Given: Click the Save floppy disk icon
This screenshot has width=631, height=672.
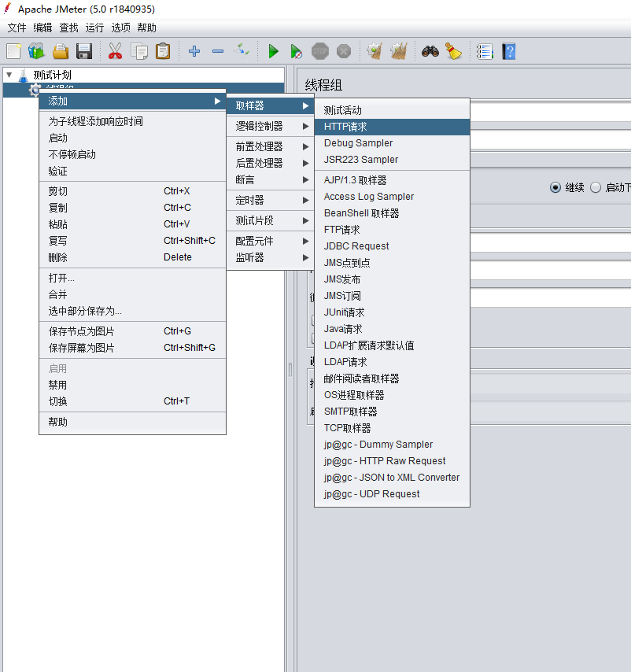Looking at the screenshot, I should tap(84, 51).
